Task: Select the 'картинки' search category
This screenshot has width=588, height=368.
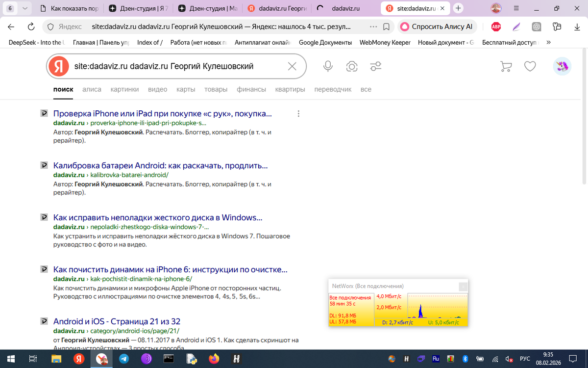Action: pos(124,89)
